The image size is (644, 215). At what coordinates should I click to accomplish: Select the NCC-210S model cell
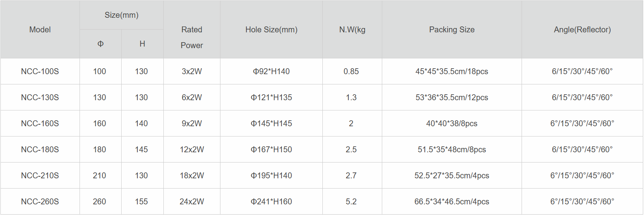[40, 176]
